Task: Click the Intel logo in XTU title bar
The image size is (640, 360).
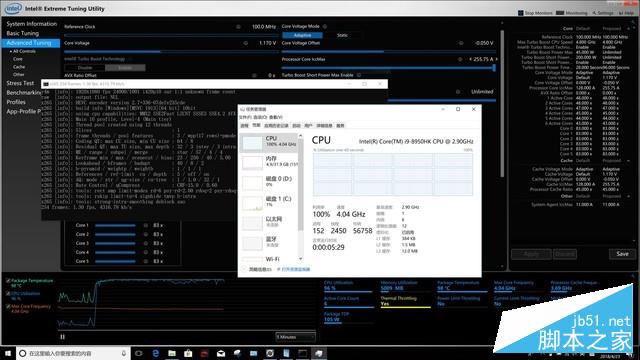Action: point(13,8)
